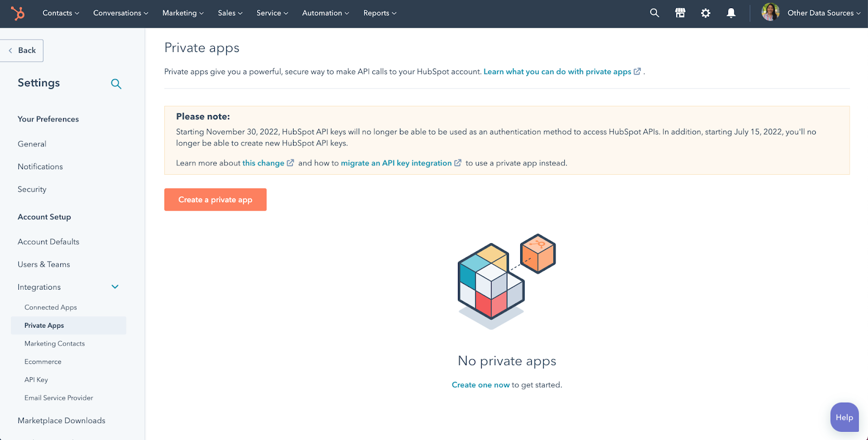This screenshot has width=868, height=440.
Task: Click the HubSpot sprocket logo
Action: pos(18,13)
